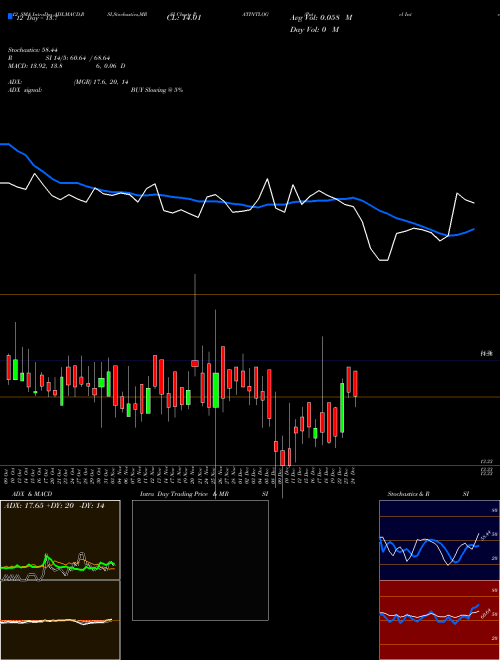
Task: Click the MACD sub-chart below ADX
Action: click(x=60, y=620)
